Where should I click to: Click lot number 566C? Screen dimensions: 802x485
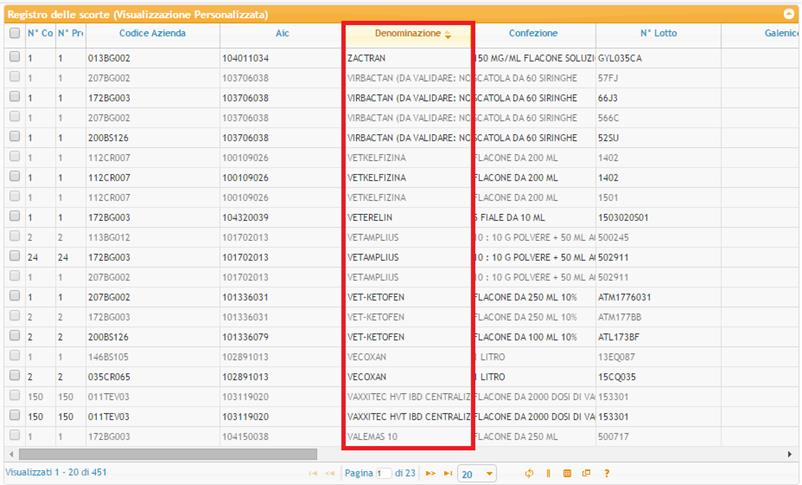608,118
